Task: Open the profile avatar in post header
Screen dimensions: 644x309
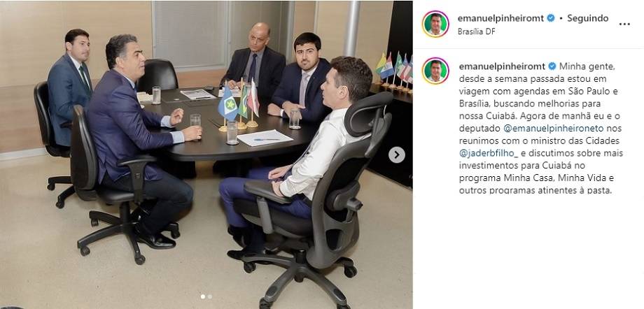Action: (x=435, y=24)
